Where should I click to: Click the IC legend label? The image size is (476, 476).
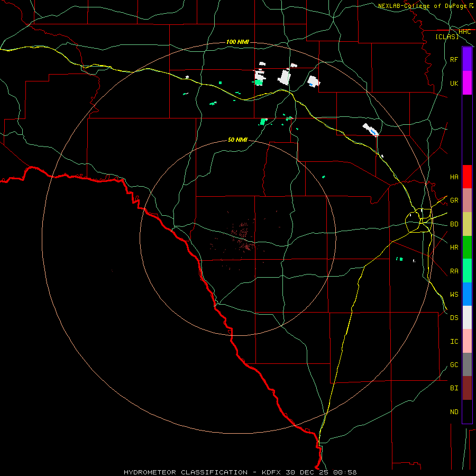454,342
